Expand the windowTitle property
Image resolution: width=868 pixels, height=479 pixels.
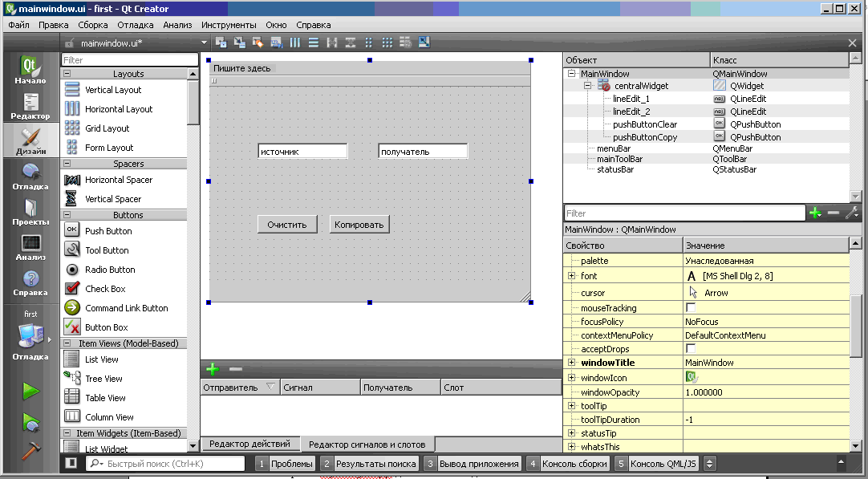[571, 363]
